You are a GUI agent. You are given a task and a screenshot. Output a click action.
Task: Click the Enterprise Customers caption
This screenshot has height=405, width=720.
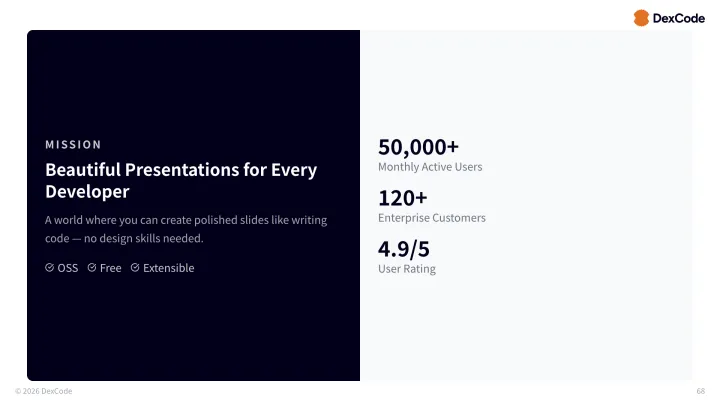[x=431, y=218]
